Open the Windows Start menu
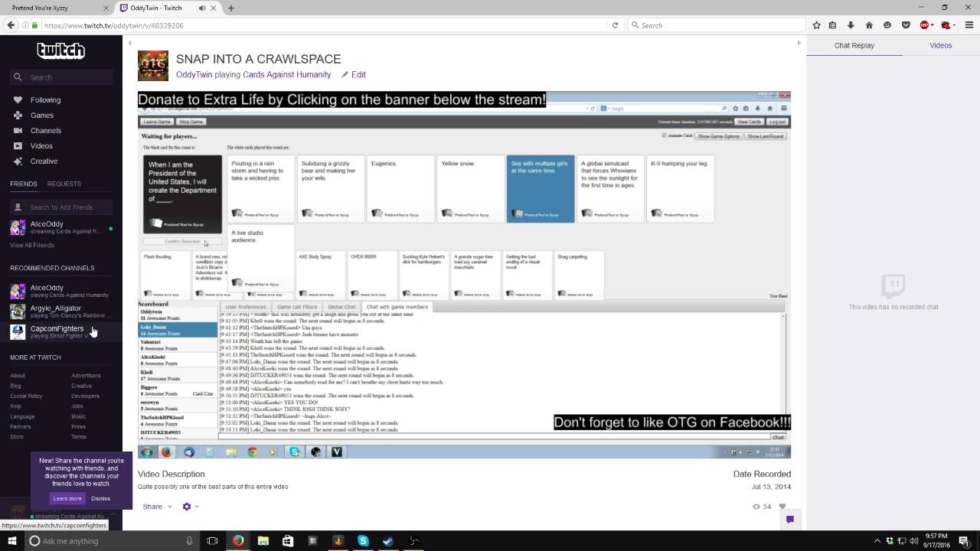The width and height of the screenshot is (980, 551). tap(11, 541)
